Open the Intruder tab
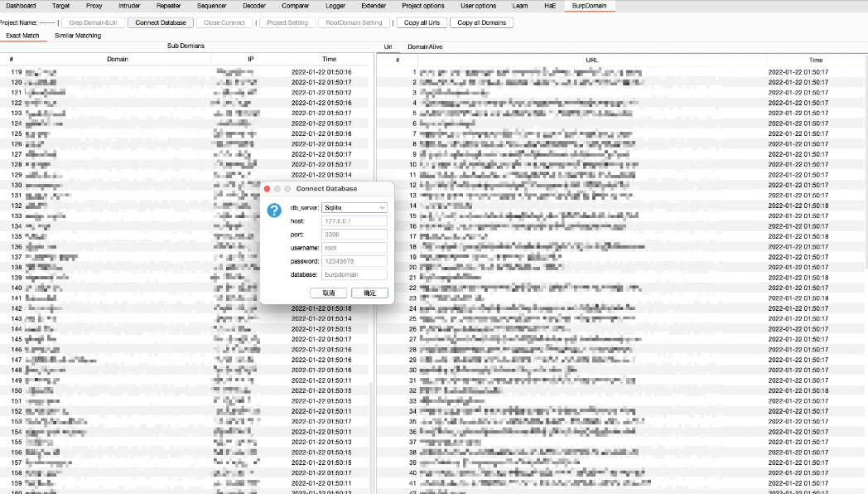This screenshot has width=868, height=494. [129, 6]
